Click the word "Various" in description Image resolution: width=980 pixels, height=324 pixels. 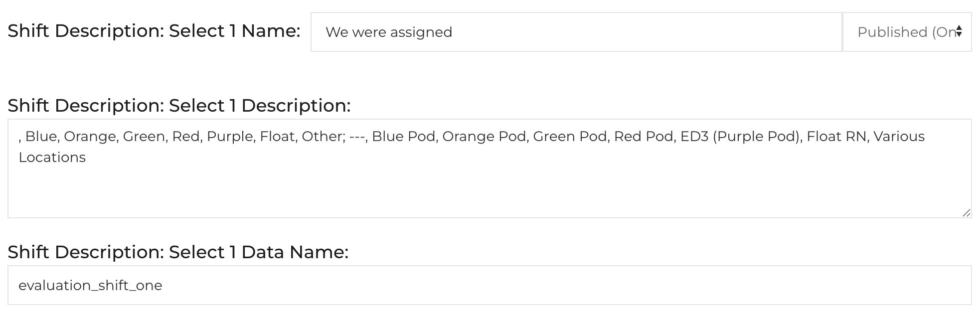tap(899, 137)
